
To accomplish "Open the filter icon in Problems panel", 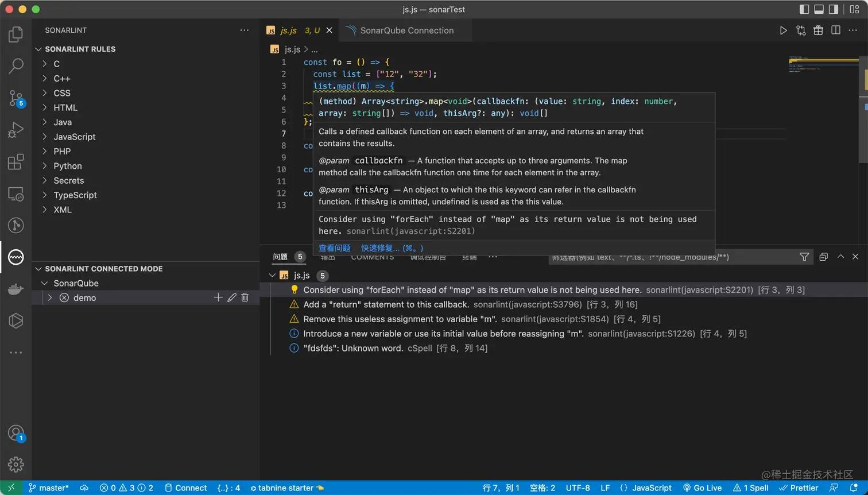I will tap(804, 257).
